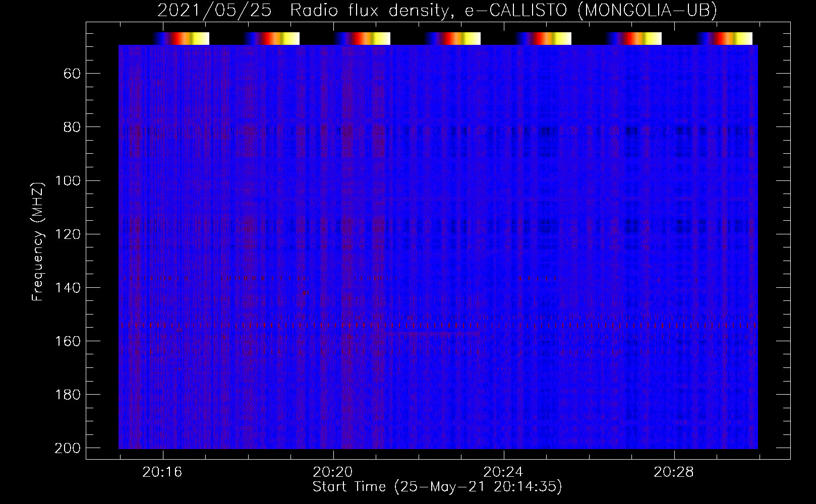Click the 'Start Time (25-May-21 20:14:35)' label

click(x=437, y=487)
